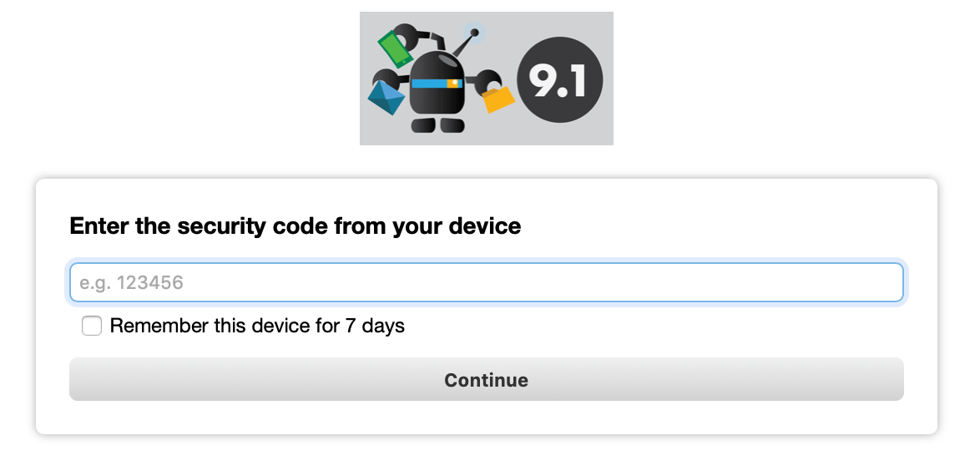Click the 'Remember this device for 7 days' label
Image resolution: width=980 pixels, height=466 pixels.
257,326
